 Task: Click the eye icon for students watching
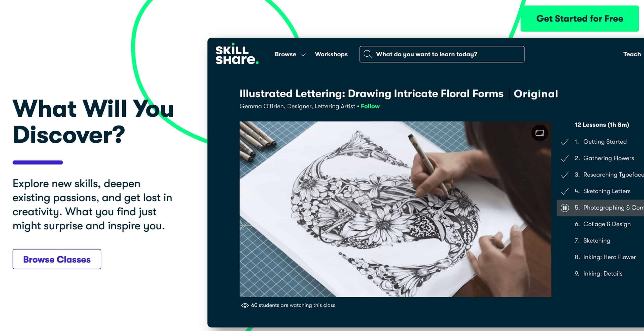[x=245, y=305]
